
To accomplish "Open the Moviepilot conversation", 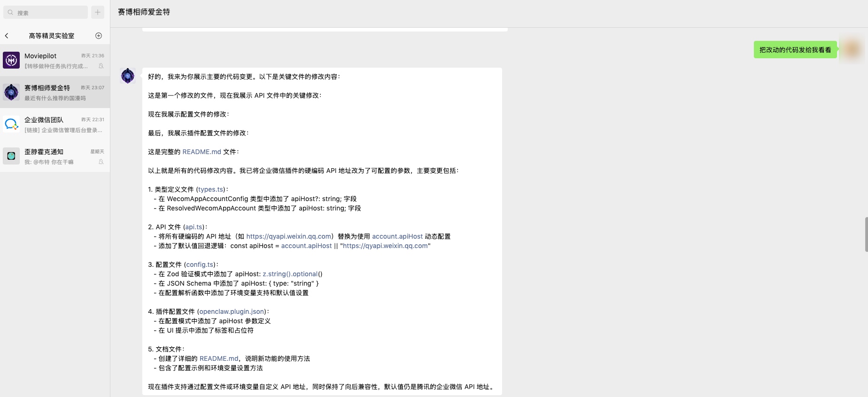I will [x=55, y=61].
